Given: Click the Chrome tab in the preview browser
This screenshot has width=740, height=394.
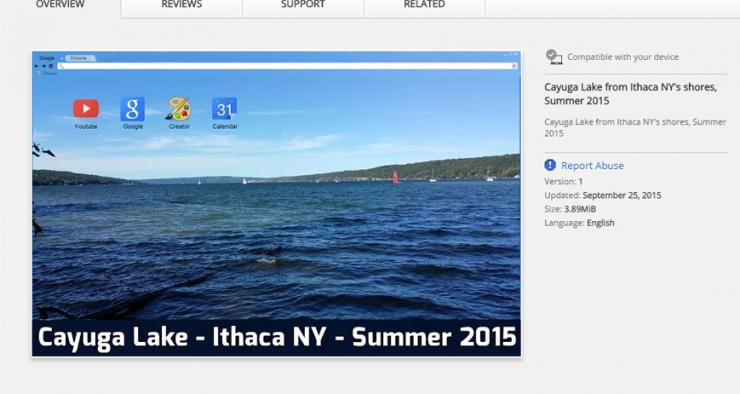Looking at the screenshot, I should pos(79,58).
